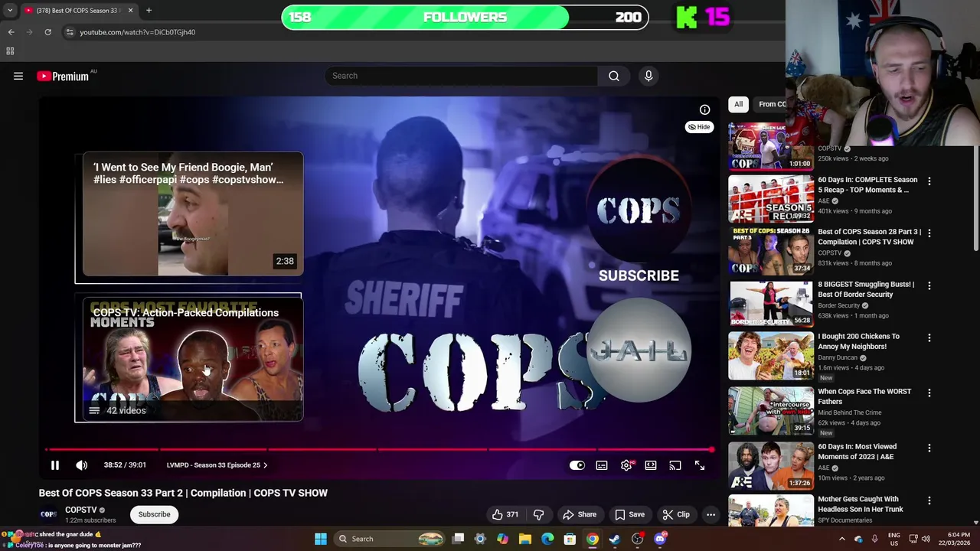Screen dimensions: 980x551
Task: Go to YouTube Premium home logo
Action: pyautogui.click(x=63, y=76)
